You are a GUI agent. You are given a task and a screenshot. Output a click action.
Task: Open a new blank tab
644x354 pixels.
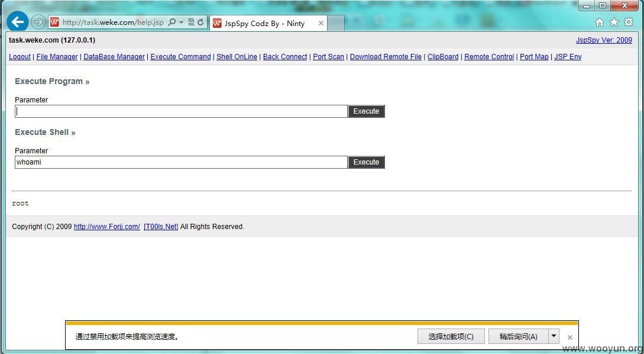point(336,24)
